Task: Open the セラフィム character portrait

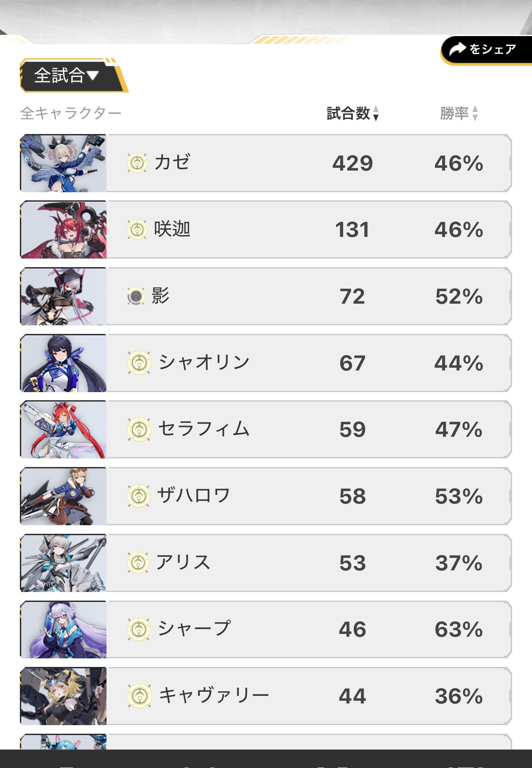Action: coord(64,430)
